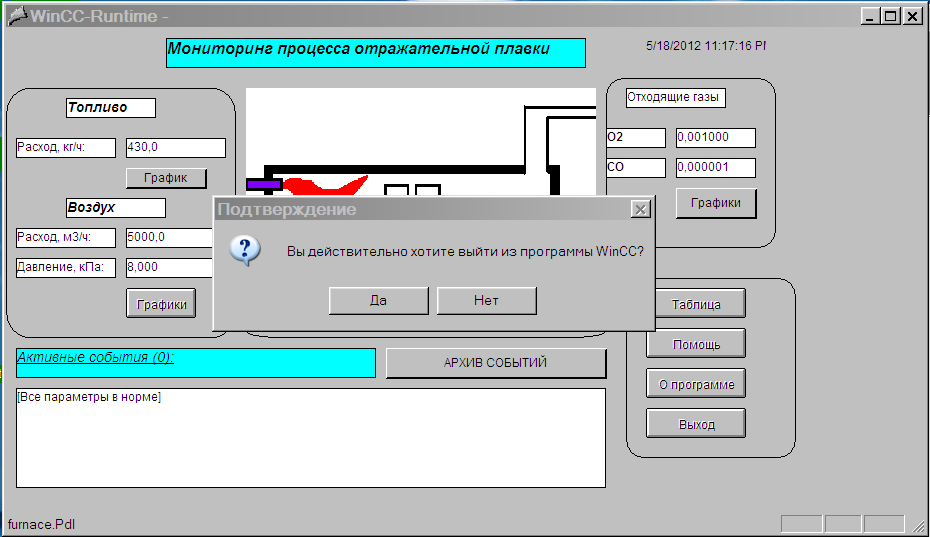The width and height of the screenshot is (930, 537).
Task: Open the exhaust gases Графики button
Action: [716, 203]
